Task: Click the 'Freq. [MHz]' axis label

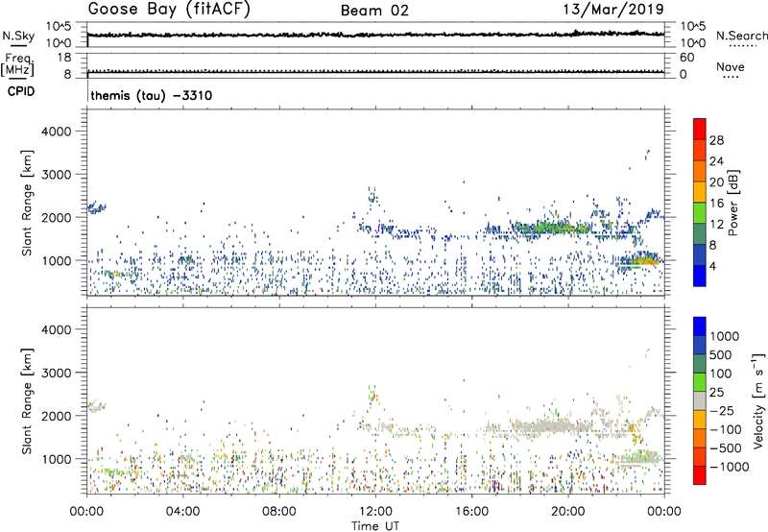Action: (x=17, y=64)
